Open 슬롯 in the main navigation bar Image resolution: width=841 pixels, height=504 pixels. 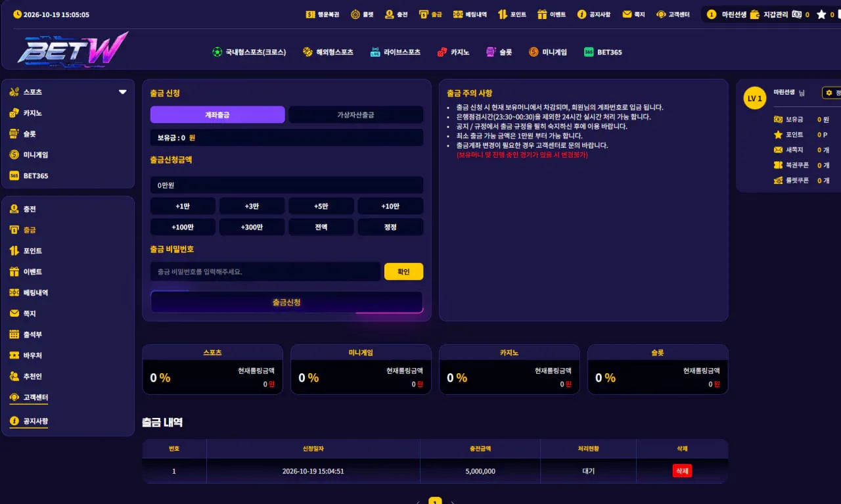(x=499, y=52)
